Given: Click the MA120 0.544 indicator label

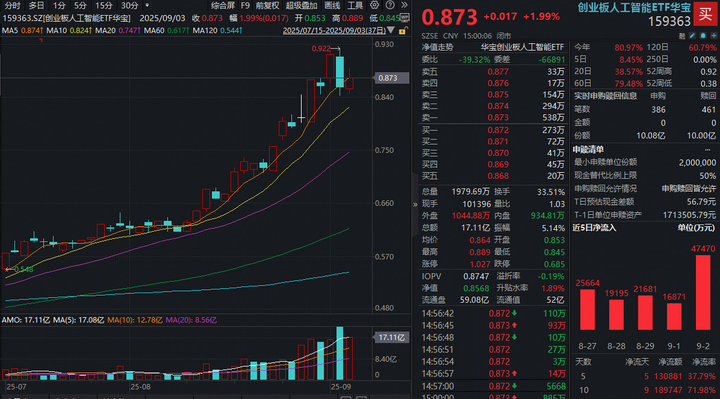Looking at the screenshot, I should click(218, 30).
